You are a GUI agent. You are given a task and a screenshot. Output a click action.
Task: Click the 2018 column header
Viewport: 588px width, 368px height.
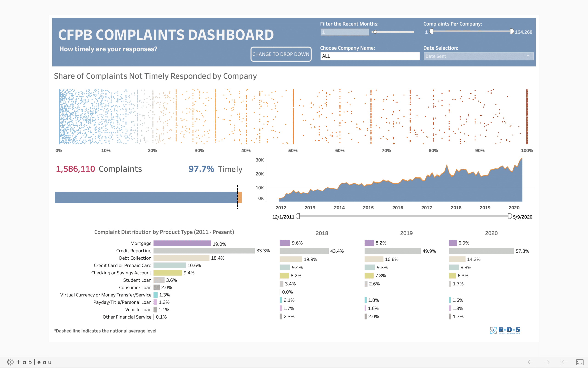[322, 233]
